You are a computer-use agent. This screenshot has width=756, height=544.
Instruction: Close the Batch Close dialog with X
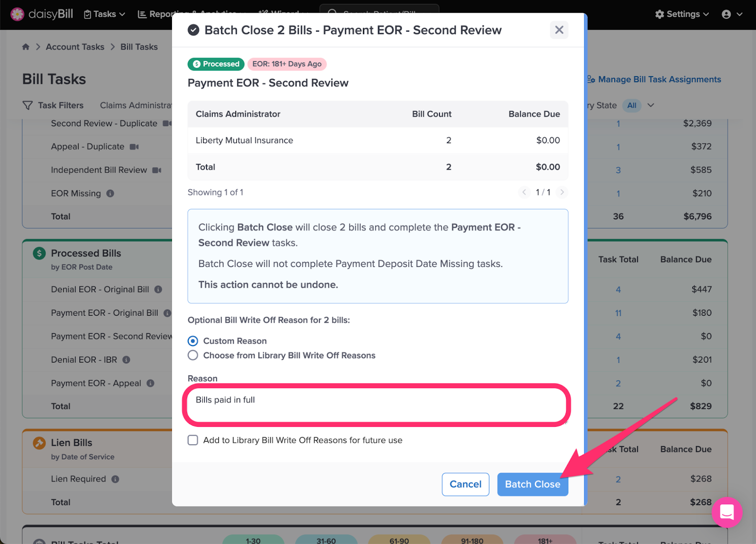(559, 30)
